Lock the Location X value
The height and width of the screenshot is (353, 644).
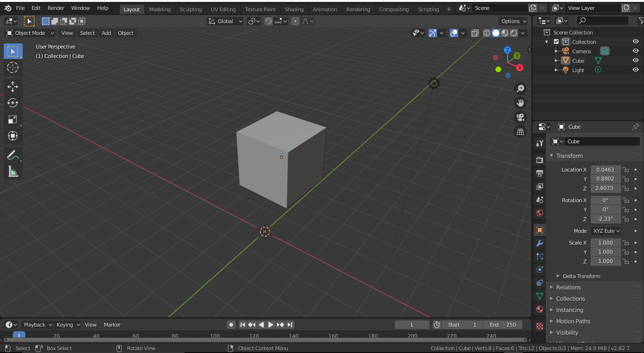pyautogui.click(x=626, y=170)
